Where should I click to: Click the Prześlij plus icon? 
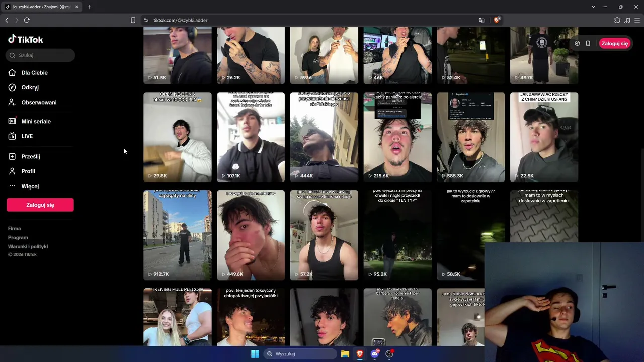click(x=12, y=156)
